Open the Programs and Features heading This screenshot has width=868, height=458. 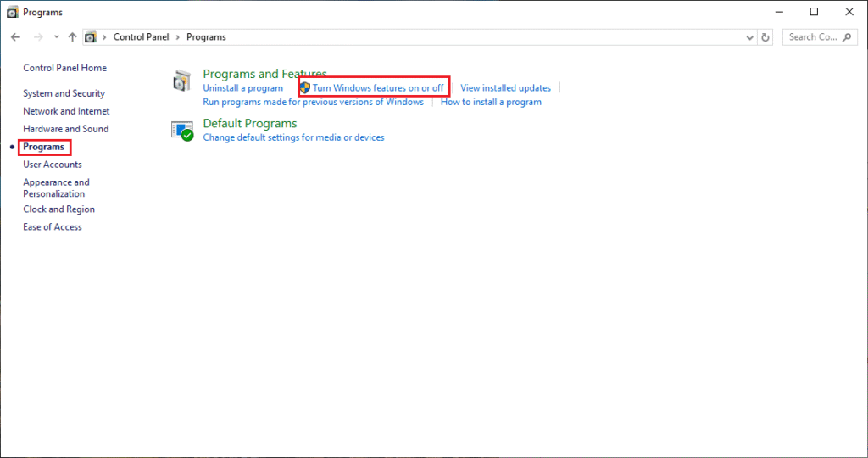(264, 74)
